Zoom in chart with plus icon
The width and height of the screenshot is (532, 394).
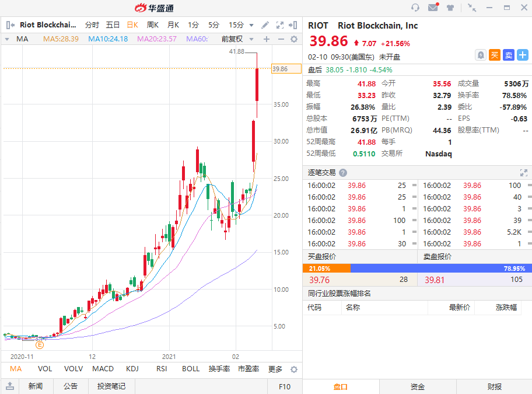click(x=267, y=39)
